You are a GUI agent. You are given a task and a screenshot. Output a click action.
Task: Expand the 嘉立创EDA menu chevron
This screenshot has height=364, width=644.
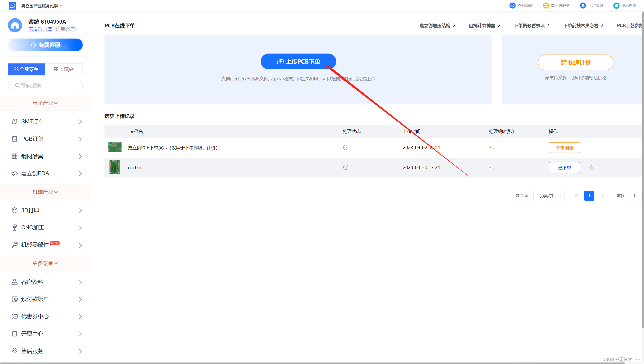(80, 174)
